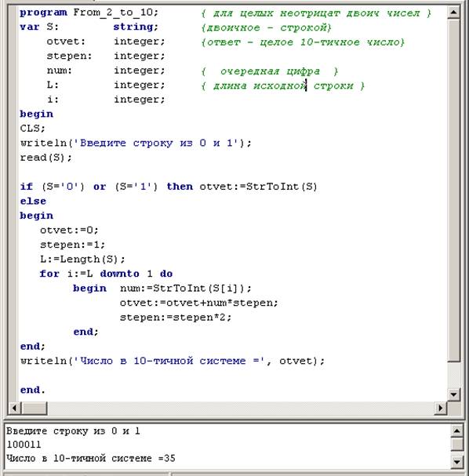469x476 pixels.
Task: Click the code editor's scroll down arrow
Action: 453,394
